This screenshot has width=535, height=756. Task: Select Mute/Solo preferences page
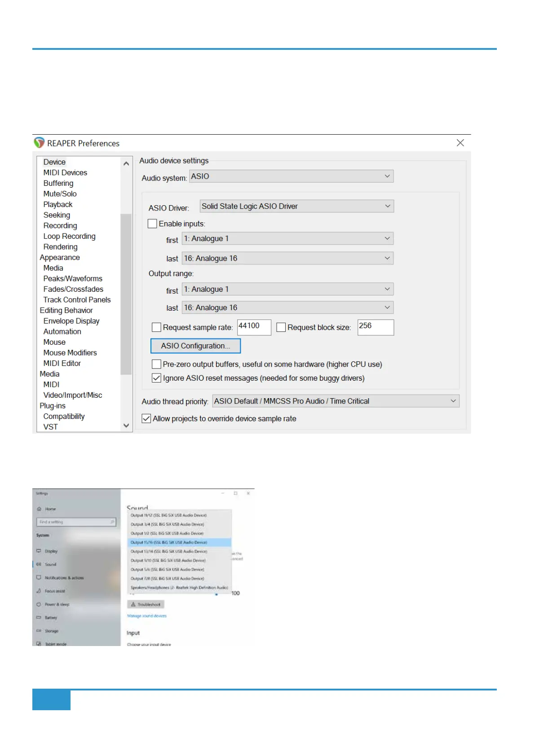[x=60, y=194]
